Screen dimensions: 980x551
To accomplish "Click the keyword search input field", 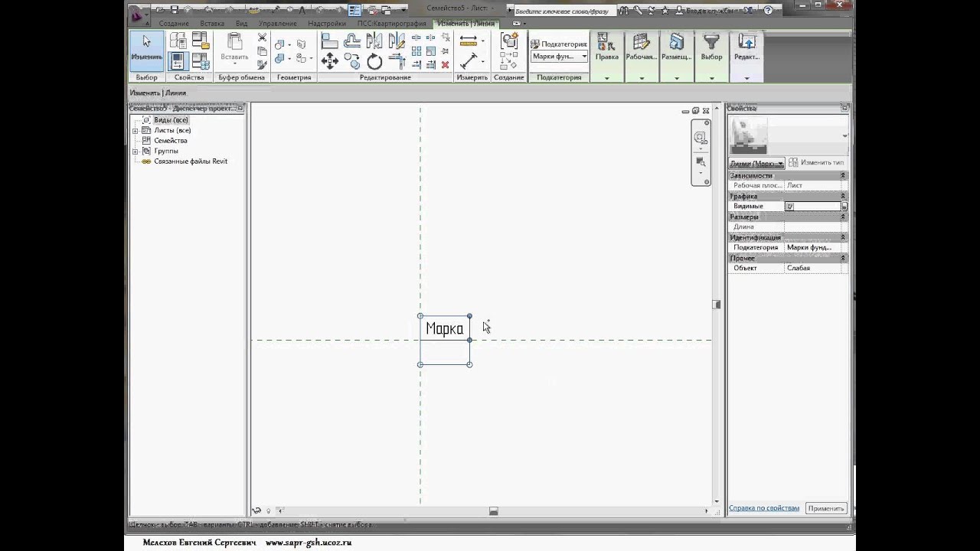I will 564,11.
